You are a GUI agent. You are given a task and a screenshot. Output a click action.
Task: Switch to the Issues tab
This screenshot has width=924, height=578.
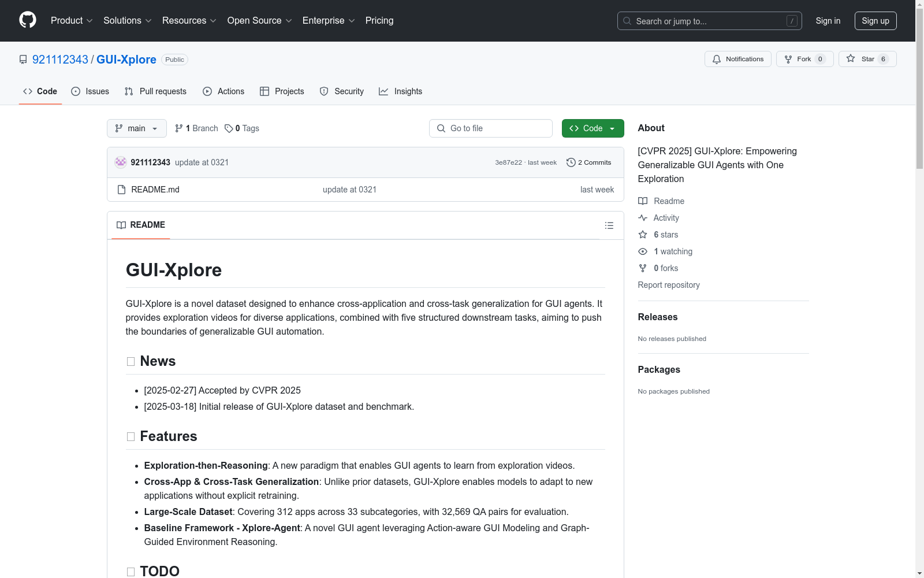pyautogui.click(x=90, y=91)
